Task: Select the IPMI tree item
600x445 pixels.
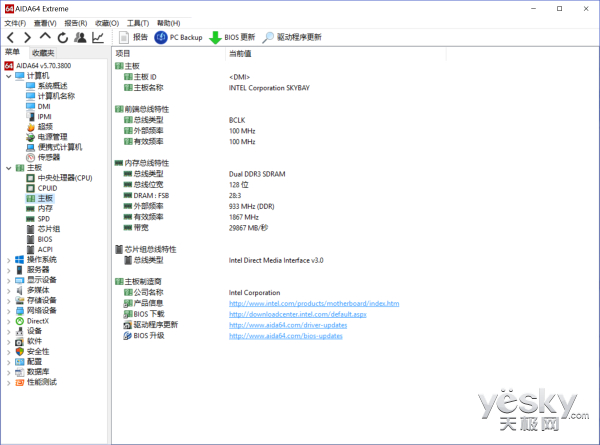Action: (x=39, y=116)
